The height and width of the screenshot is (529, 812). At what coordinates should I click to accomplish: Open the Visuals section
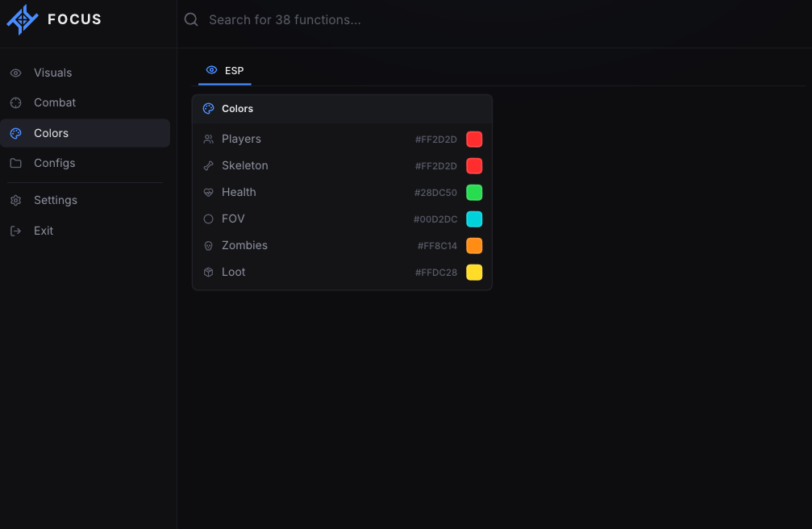coord(85,73)
